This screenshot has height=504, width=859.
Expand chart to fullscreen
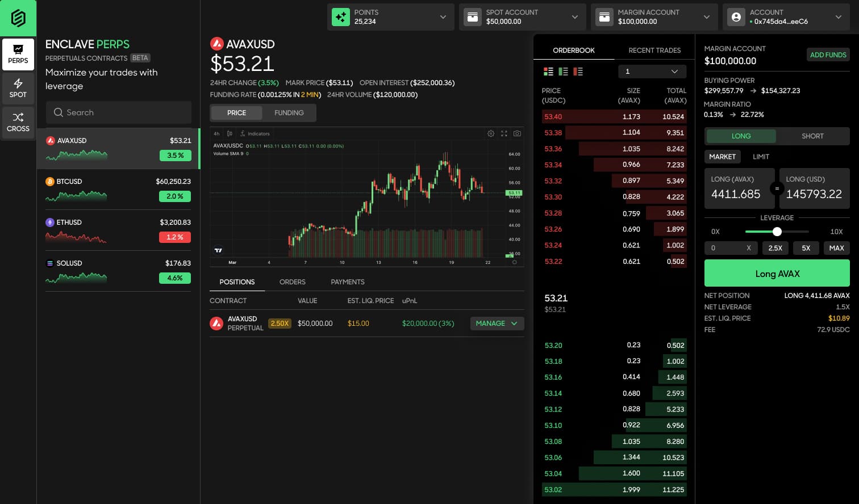coord(504,133)
